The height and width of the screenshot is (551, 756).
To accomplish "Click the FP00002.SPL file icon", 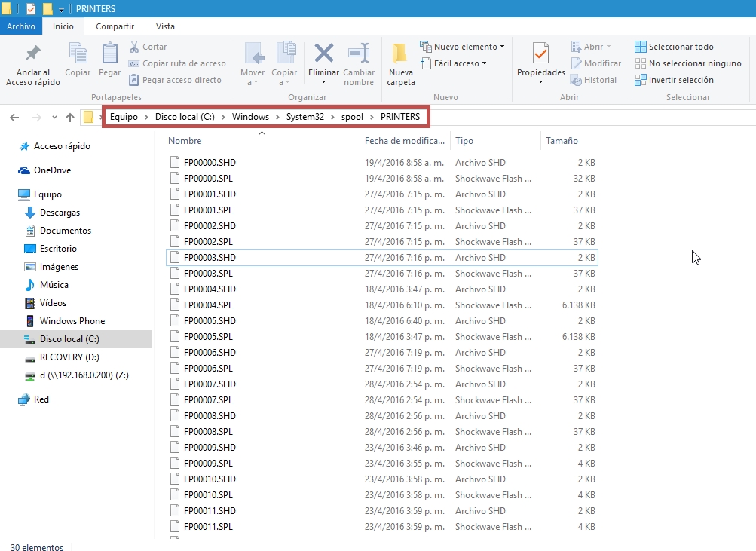I will (x=175, y=241).
